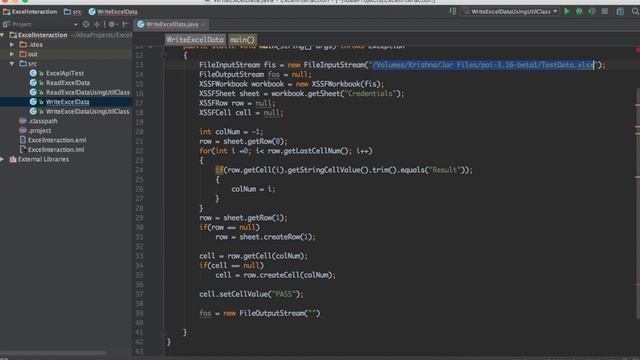Click fold end marker at line 41
640x360 pixels.
[x=164, y=333]
